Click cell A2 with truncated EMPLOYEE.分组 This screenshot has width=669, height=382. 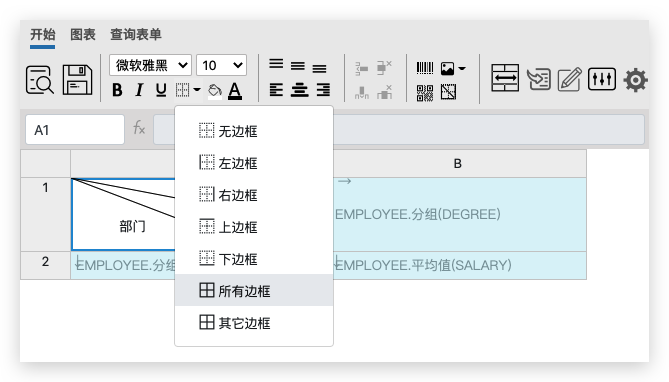(x=123, y=265)
